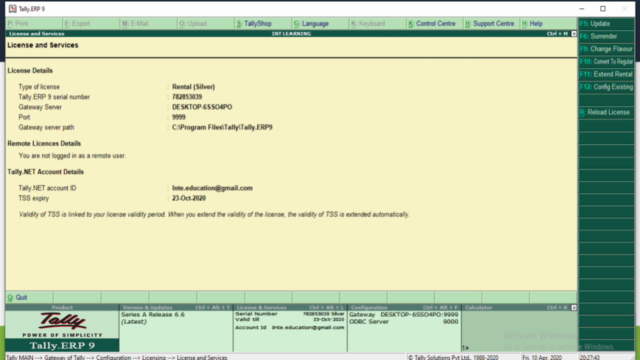640x360 pixels.
Task: Click the Gateway entry in Configuration panel
Action: (404, 315)
